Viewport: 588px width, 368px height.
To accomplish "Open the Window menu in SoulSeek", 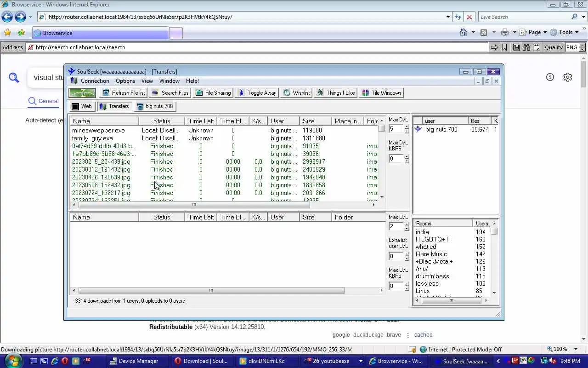I will [x=170, y=81].
